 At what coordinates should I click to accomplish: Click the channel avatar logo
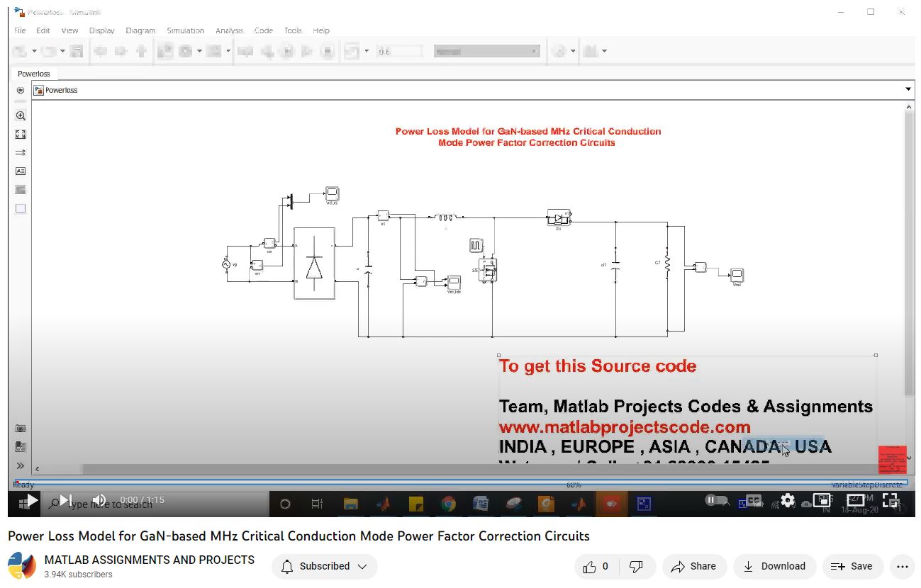[x=22, y=566]
